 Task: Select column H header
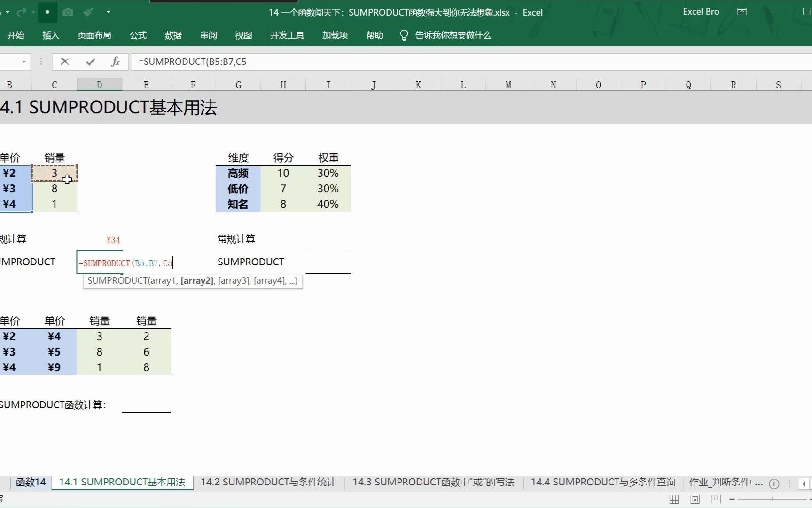pos(283,85)
